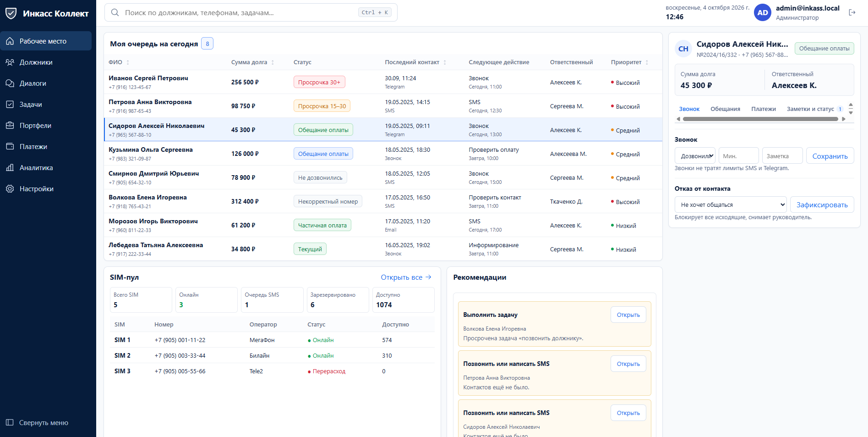The width and height of the screenshot is (868, 437).
Task: Click the Инкасс Коллект shield logo
Action: pyautogui.click(x=11, y=13)
